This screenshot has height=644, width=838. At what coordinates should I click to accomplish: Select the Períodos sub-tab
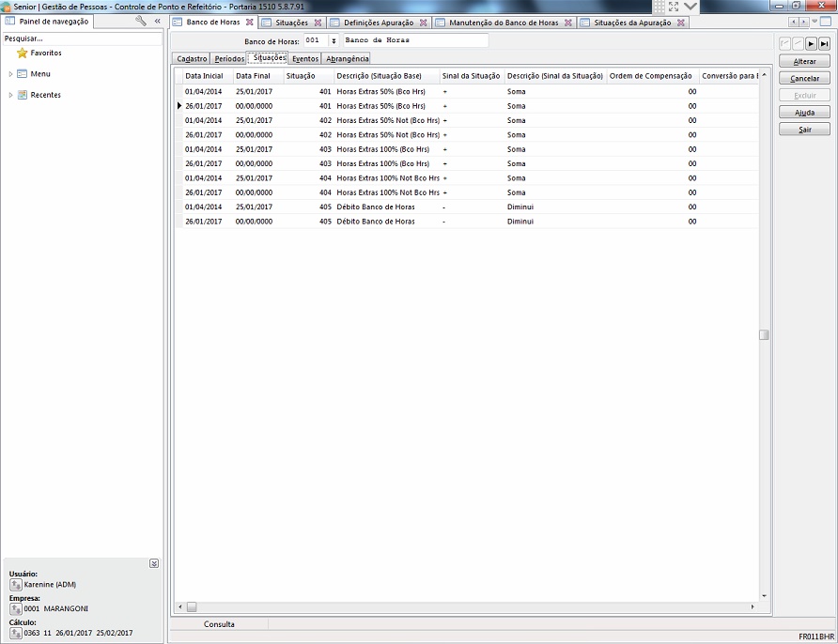[229, 58]
